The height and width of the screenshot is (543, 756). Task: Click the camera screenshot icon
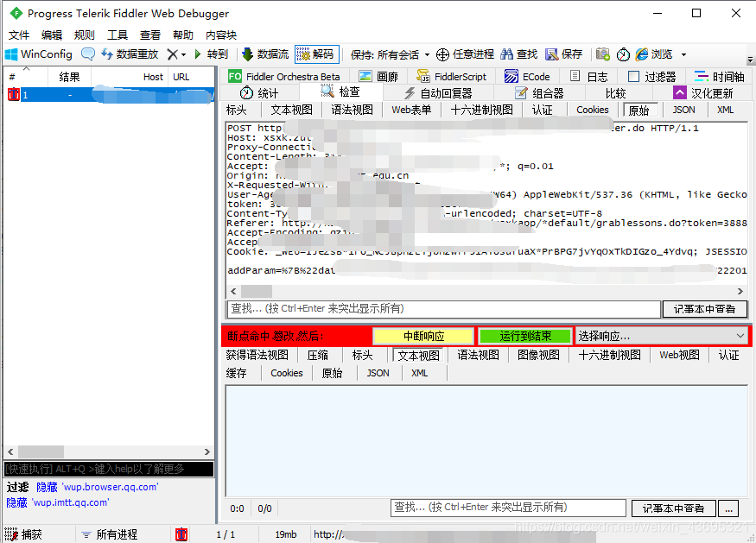[603, 54]
